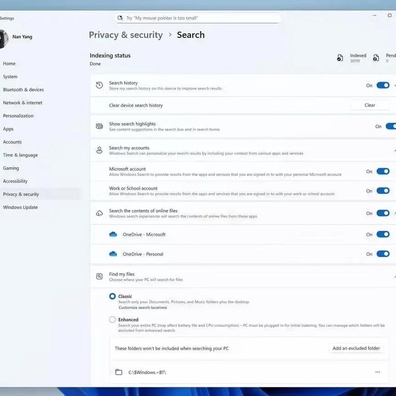Open Accessibility settings
Image resolution: width=396 pixels, height=396 pixels.
coord(15,181)
